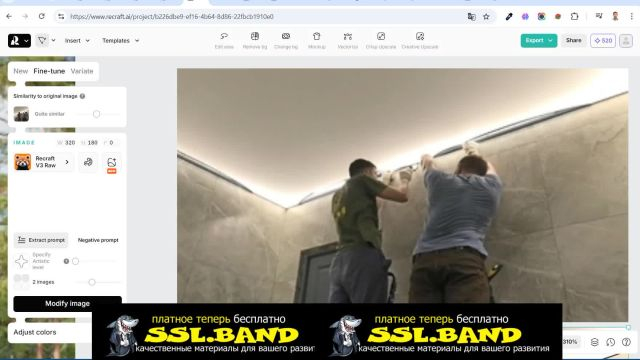640x360 pixels.
Task: Choose the Crisp Upscale tool
Action: (x=381, y=40)
